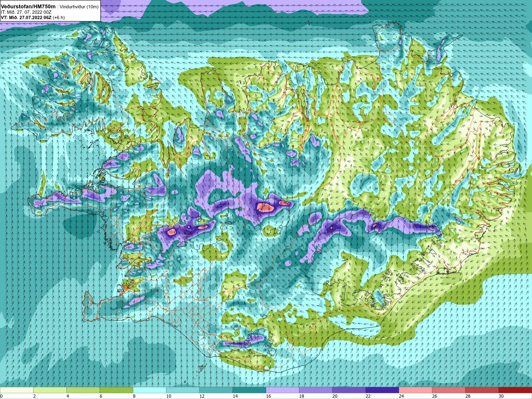Click the pale yellow 0–2 legend swatch
The width and height of the screenshot is (532, 399).
coord(17,390)
